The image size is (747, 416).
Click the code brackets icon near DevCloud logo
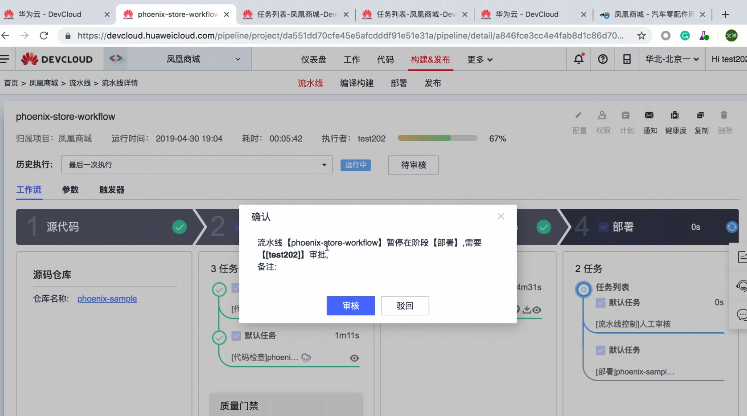pos(116,59)
